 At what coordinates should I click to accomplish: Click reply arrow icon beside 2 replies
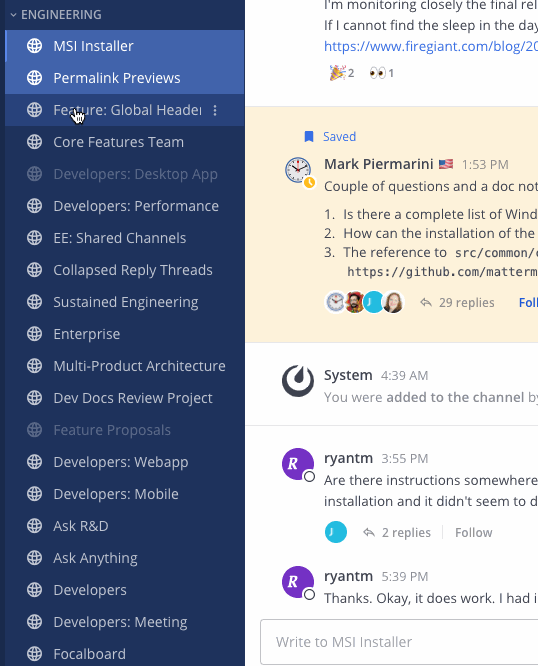point(369,532)
